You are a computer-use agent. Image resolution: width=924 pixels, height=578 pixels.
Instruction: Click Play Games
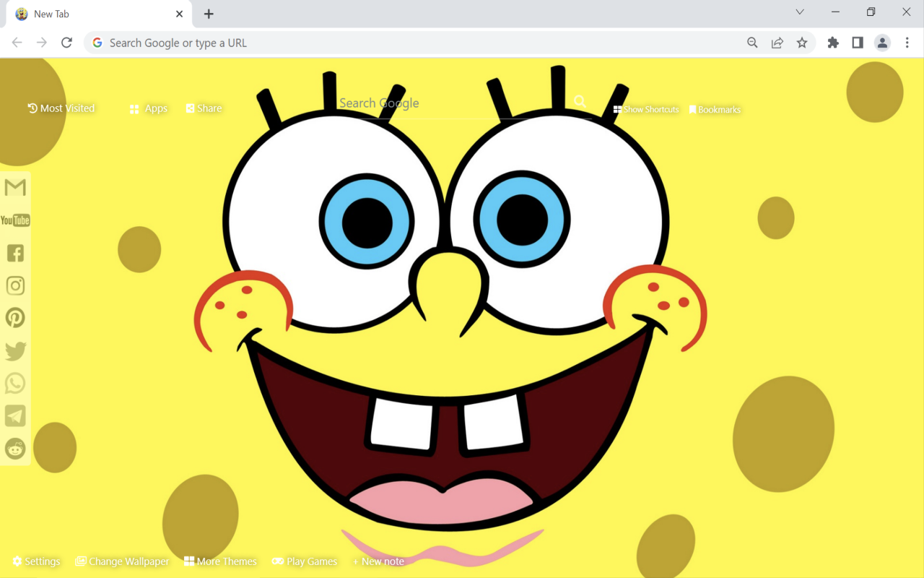point(305,561)
